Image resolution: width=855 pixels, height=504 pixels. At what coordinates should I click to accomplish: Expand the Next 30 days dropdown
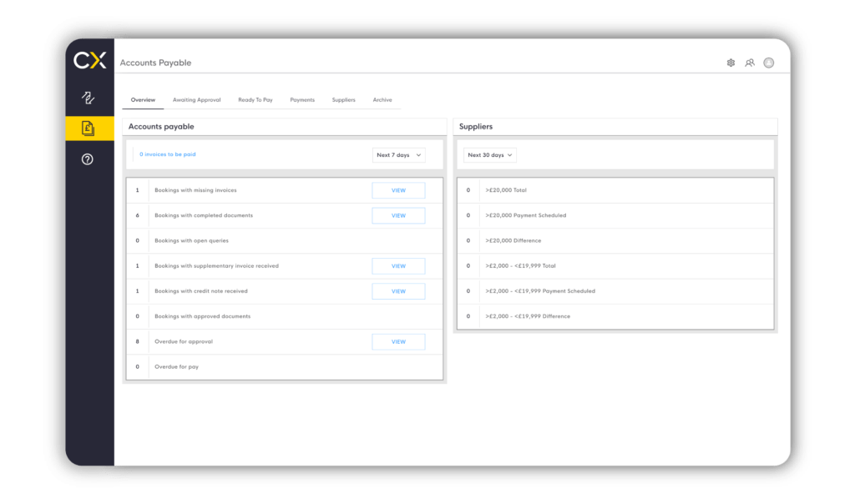(490, 155)
